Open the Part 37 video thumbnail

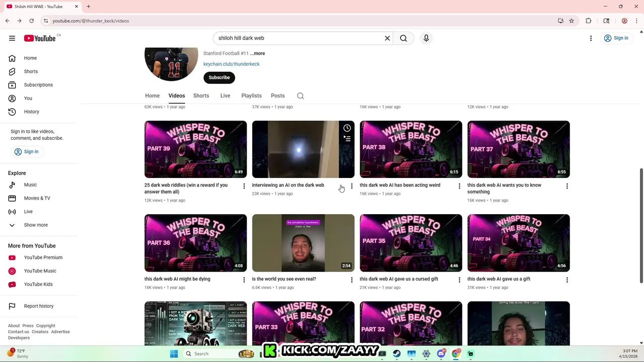point(519,149)
